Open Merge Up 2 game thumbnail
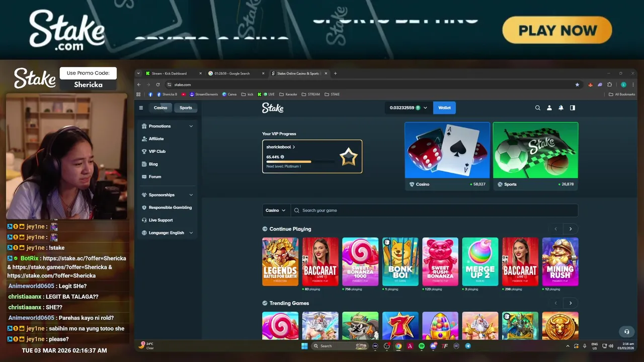 480,261
